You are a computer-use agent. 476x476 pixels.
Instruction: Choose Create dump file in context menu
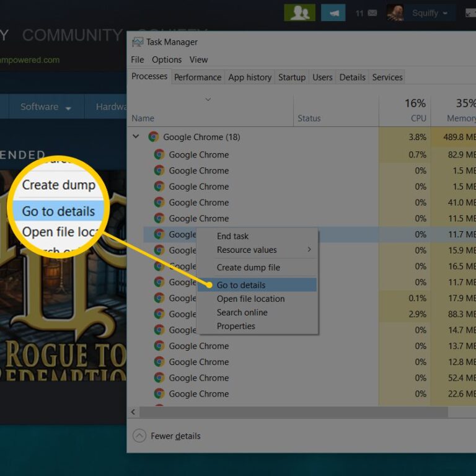(257, 268)
